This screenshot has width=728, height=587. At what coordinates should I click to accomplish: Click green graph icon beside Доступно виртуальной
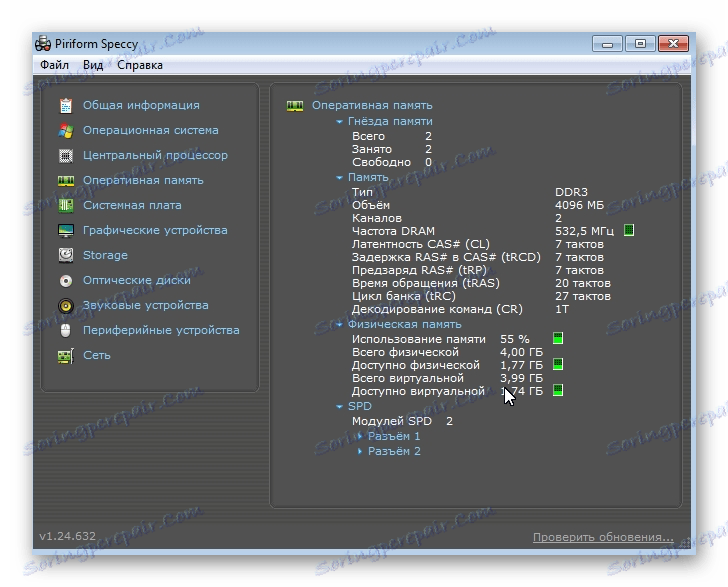pos(558,391)
